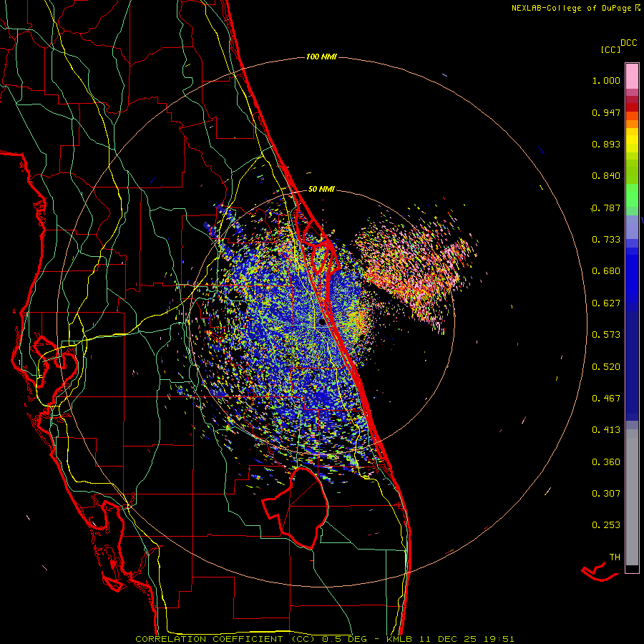
Task: Click the NEXLAB-College of DuPage title text
Action: point(571,8)
